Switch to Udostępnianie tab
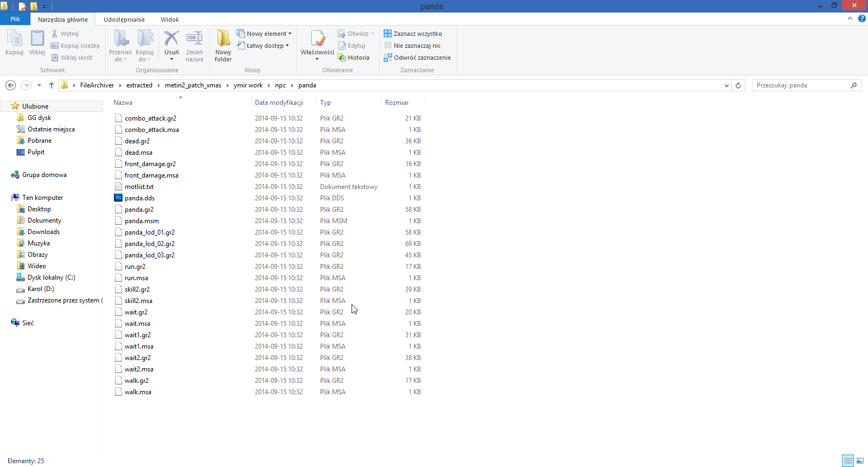 [x=124, y=20]
